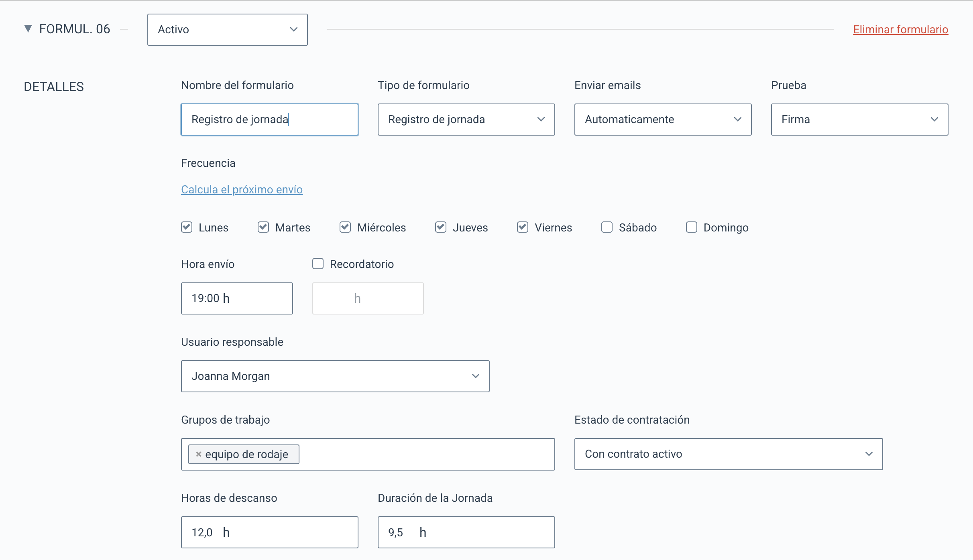Click the Eliminar formulario link

900,30
